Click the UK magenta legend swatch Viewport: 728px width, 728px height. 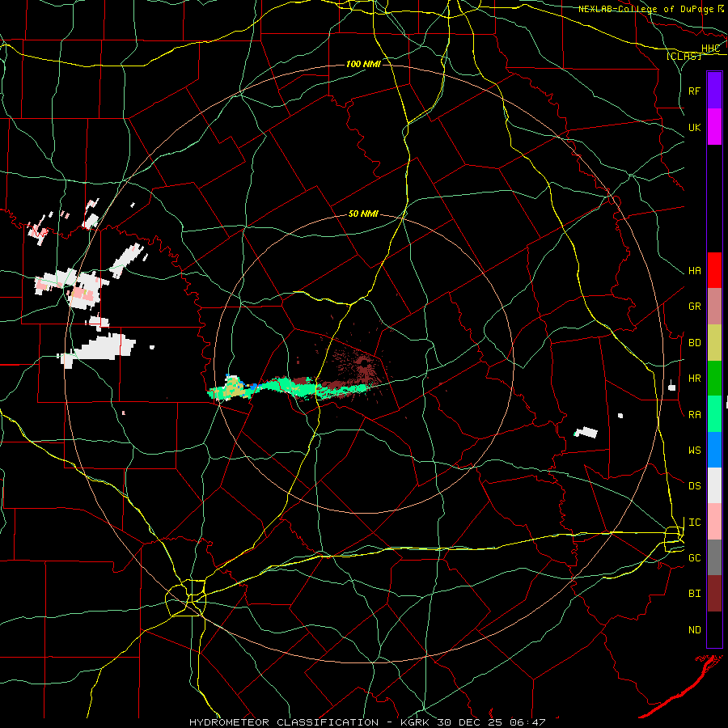click(x=714, y=127)
